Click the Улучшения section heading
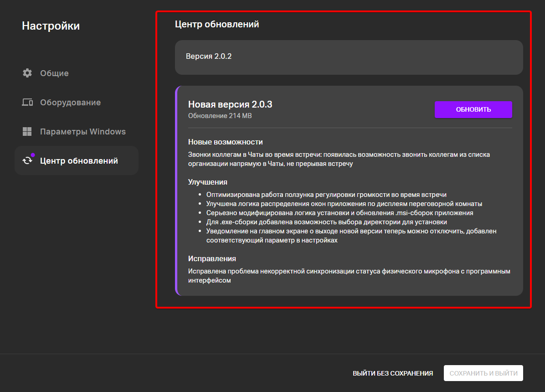Screen dimensions: 545x392 click(x=207, y=182)
